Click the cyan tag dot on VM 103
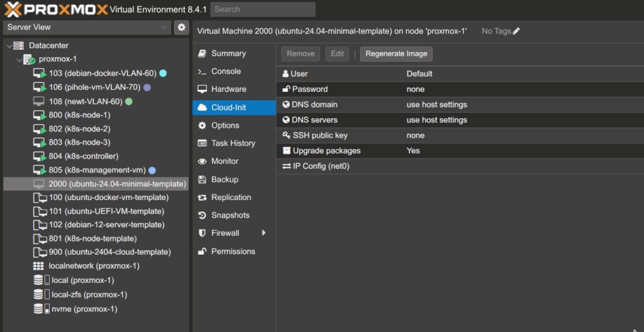 coord(163,74)
